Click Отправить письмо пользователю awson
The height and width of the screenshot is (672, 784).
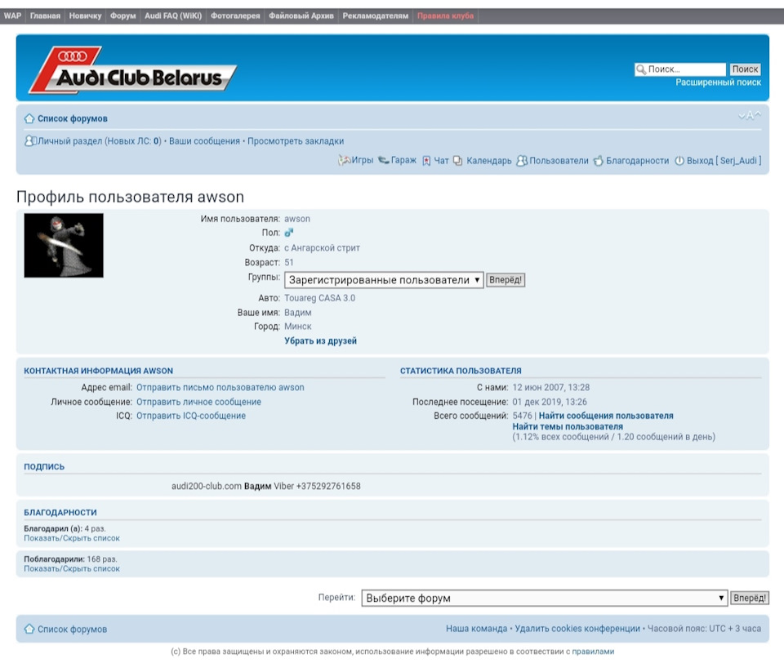pos(220,388)
